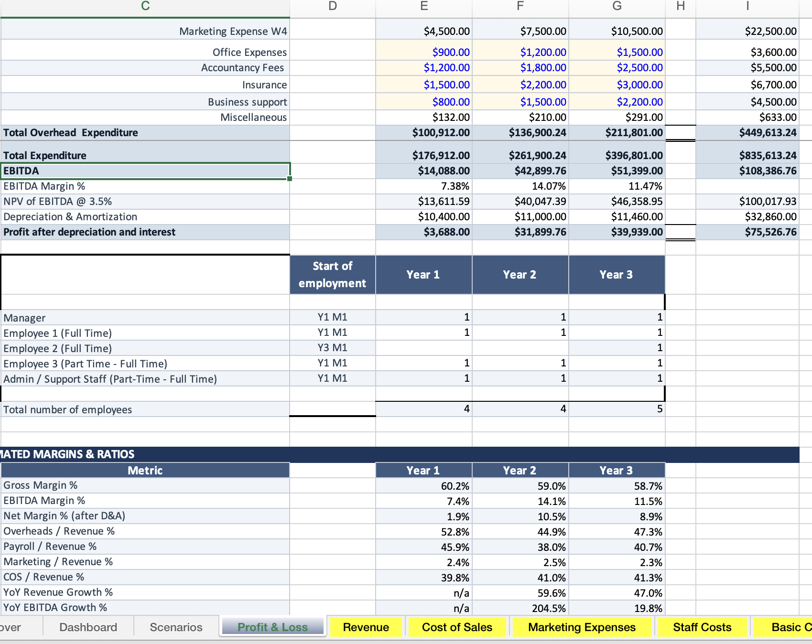
Task: Select profit after depreciation total $75,526.76
Action: tap(747, 232)
